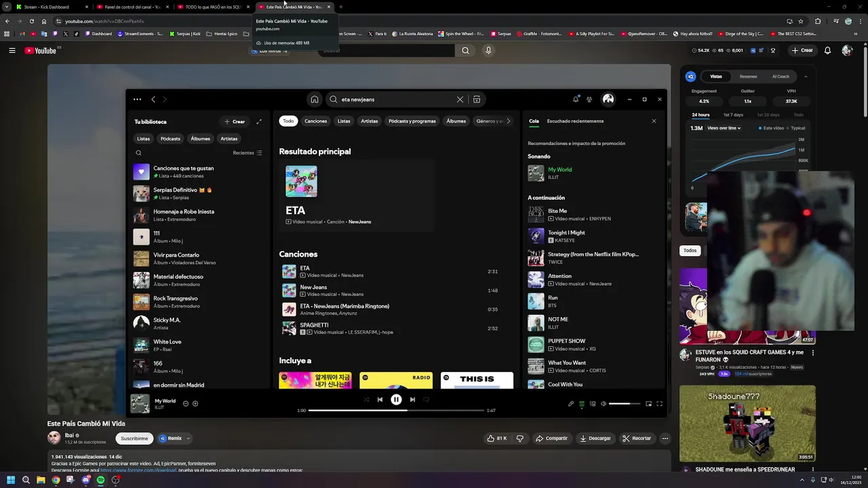Viewport: 868px width, 488px height.
Task: Click Descargar button
Action: (595, 439)
